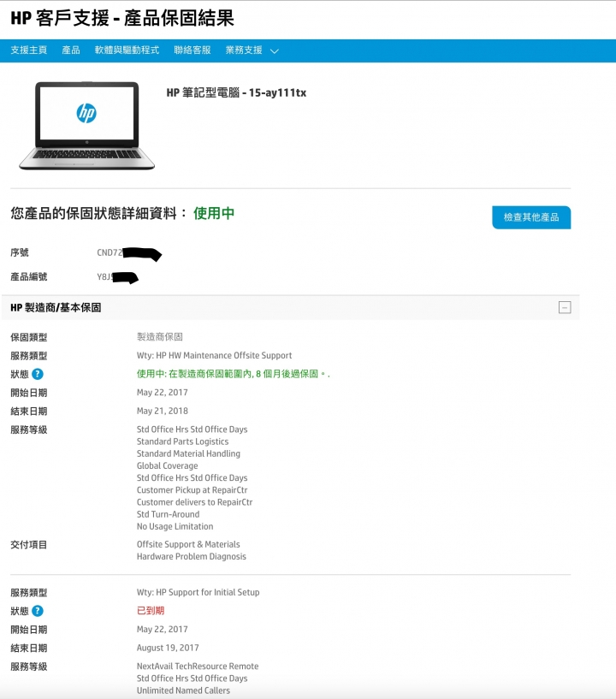Click the HP 製造商/基本保固 section header
This screenshot has width=616, height=699.
pyautogui.click(x=291, y=308)
